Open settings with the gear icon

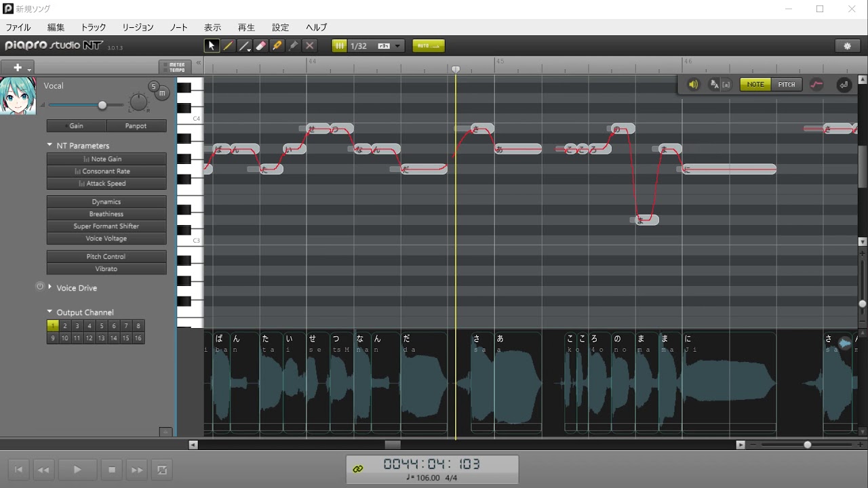coord(848,46)
